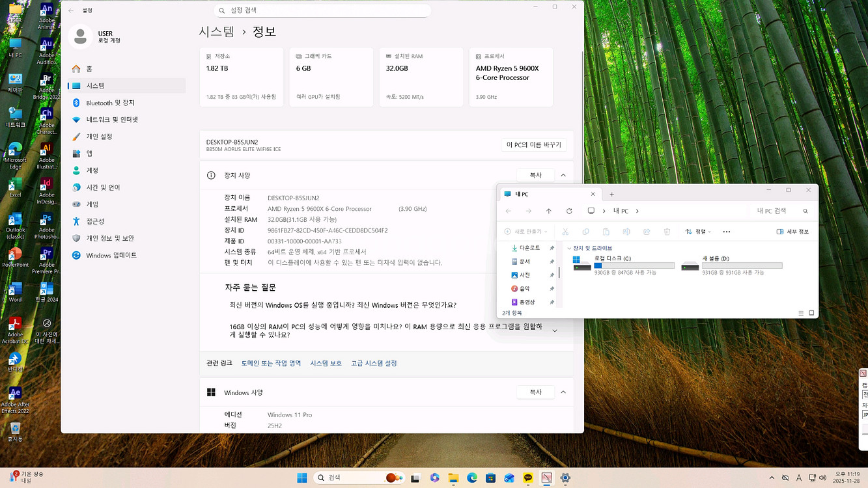Launch Adobe Premiere Pro desktop icon
This screenshot has height=488, width=868.
46,254
